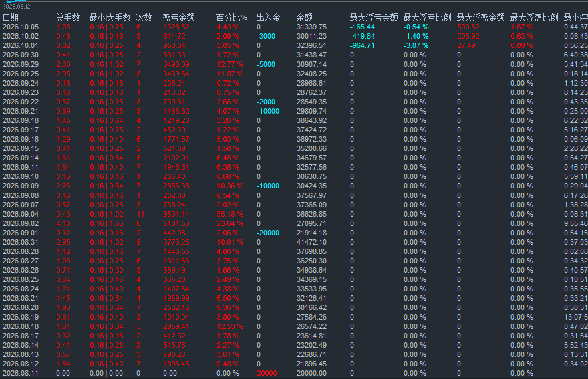Screen dimensions: 588x379
Task: Click the 最大浮亏比例 column header
Action: (427, 17)
